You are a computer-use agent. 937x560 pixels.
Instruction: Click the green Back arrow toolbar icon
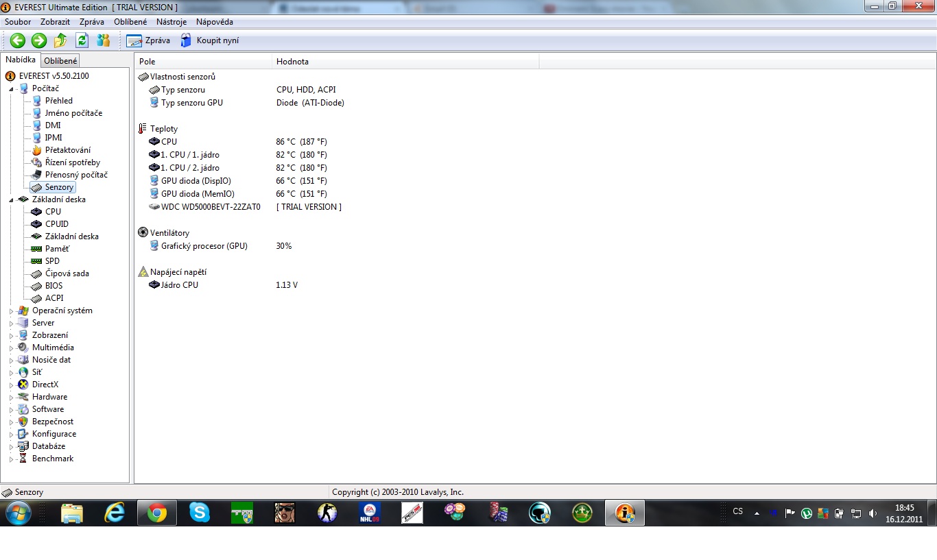(x=18, y=40)
